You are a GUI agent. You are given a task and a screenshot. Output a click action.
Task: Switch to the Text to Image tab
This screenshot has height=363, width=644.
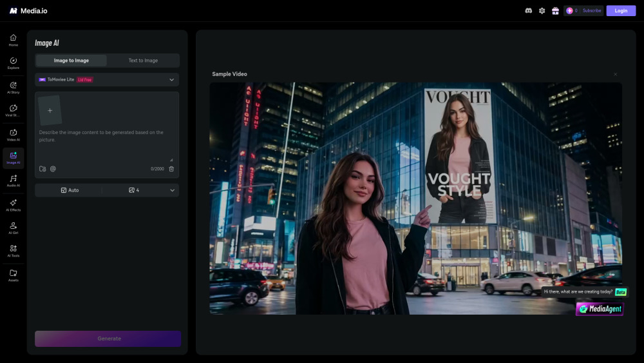coord(143,61)
